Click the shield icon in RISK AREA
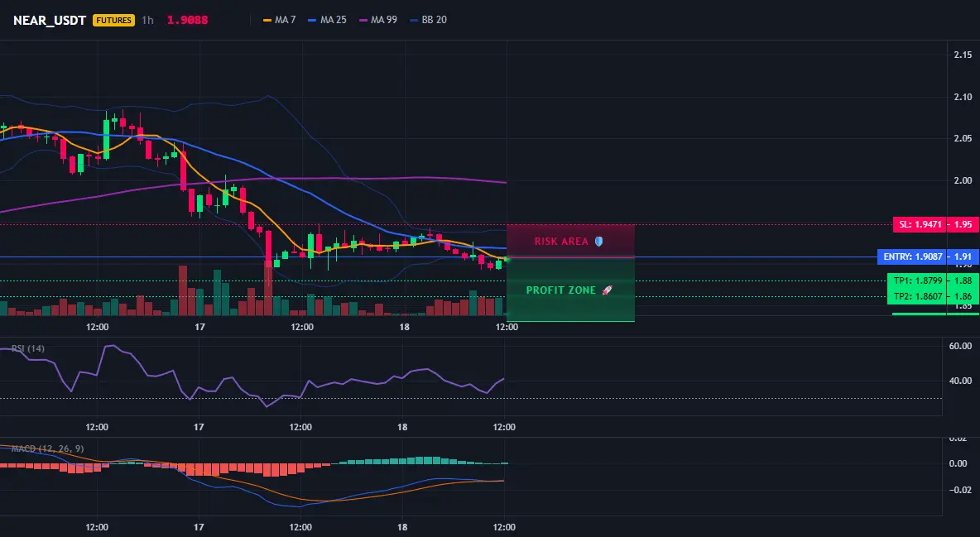Image resolution: width=980 pixels, height=537 pixels. [598, 242]
